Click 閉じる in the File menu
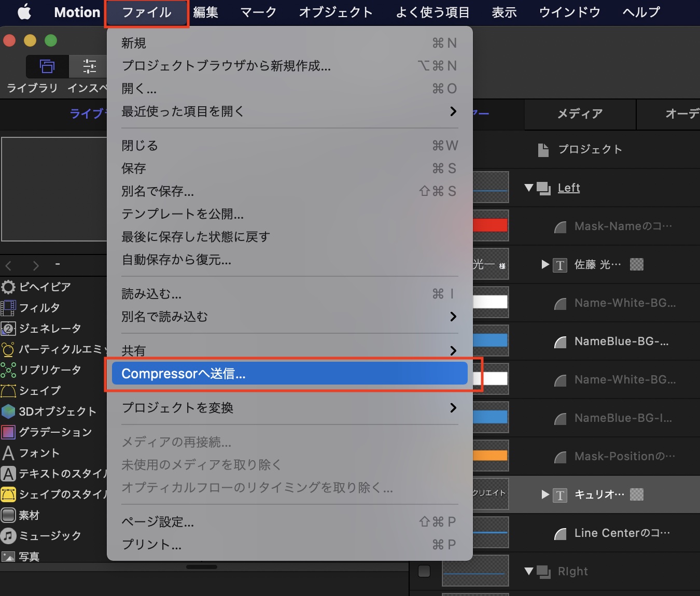This screenshot has height=596, width=700. coord(289,146)
